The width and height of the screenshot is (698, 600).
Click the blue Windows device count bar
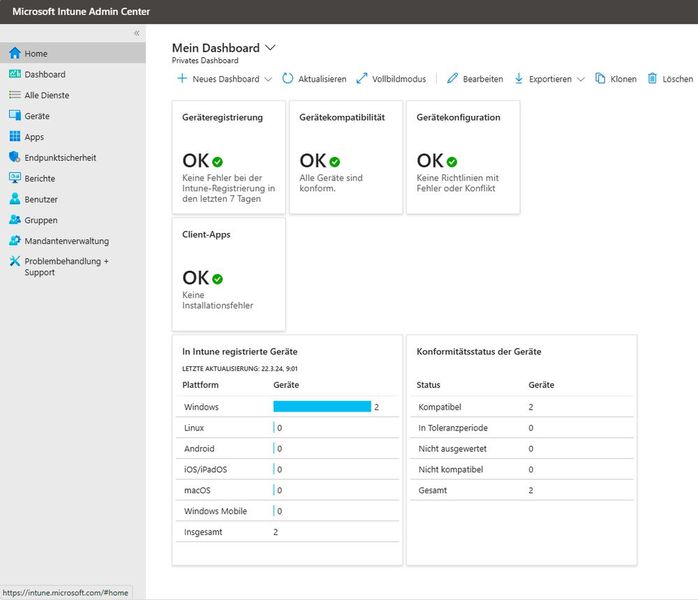point(322,406)
